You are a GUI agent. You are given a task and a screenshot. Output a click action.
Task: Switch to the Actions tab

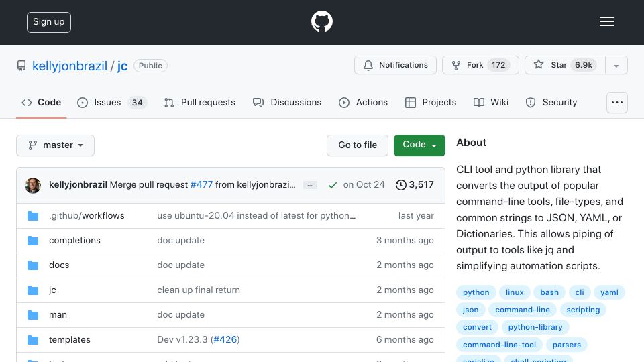363,102
